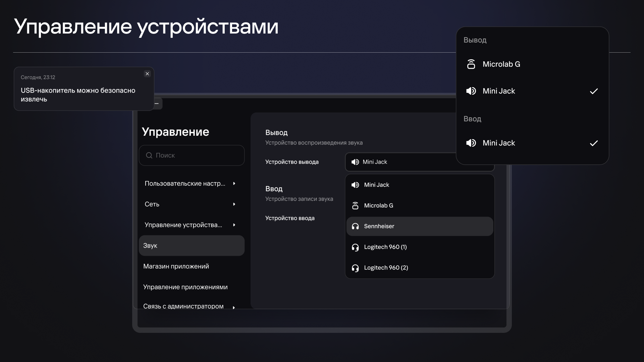Open the Звук menu item

(x=192, y=246)
